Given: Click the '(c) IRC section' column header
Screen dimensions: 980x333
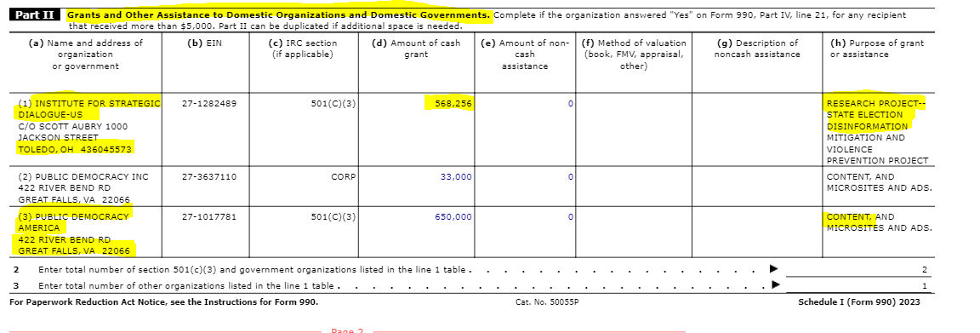Looking at the screenshot, I should [302, 49].
